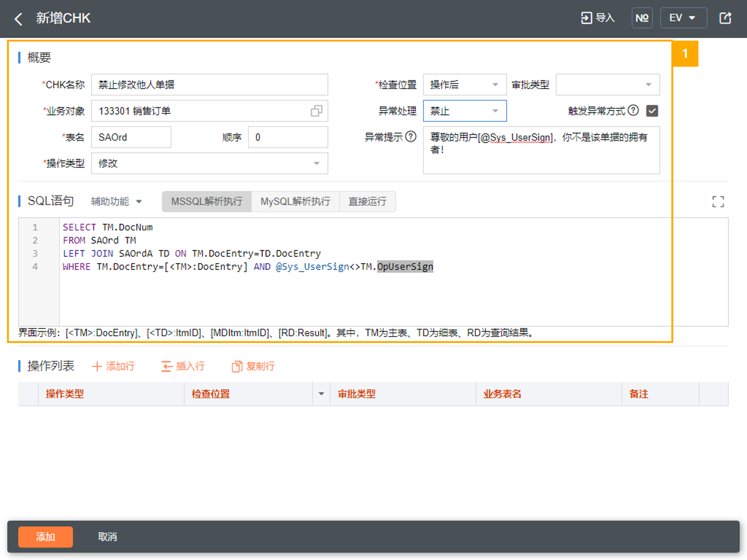Click the 导入 import button

pos(598,18)
